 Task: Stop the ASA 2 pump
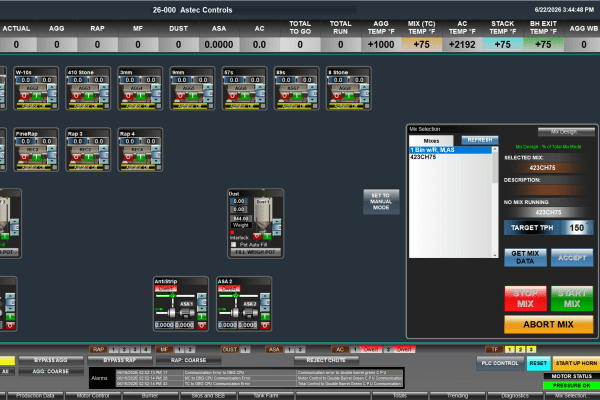click(x=265, y=325)
